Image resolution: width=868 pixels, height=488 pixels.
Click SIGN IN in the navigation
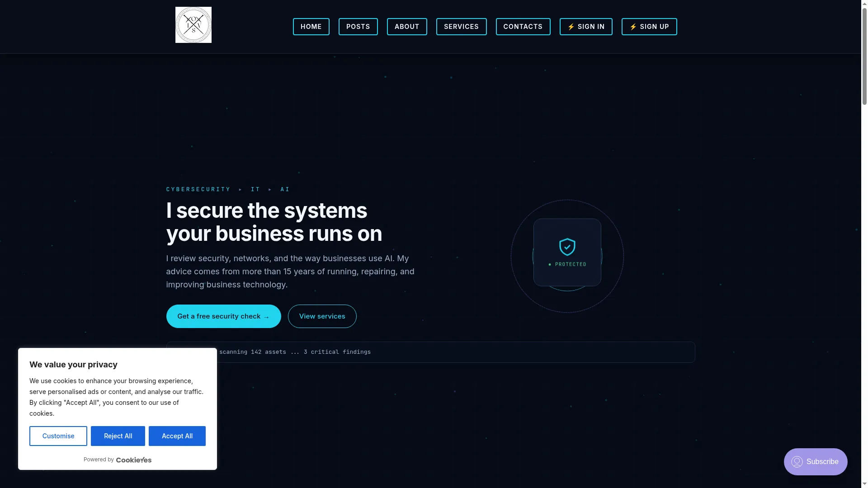coord(586,27)
